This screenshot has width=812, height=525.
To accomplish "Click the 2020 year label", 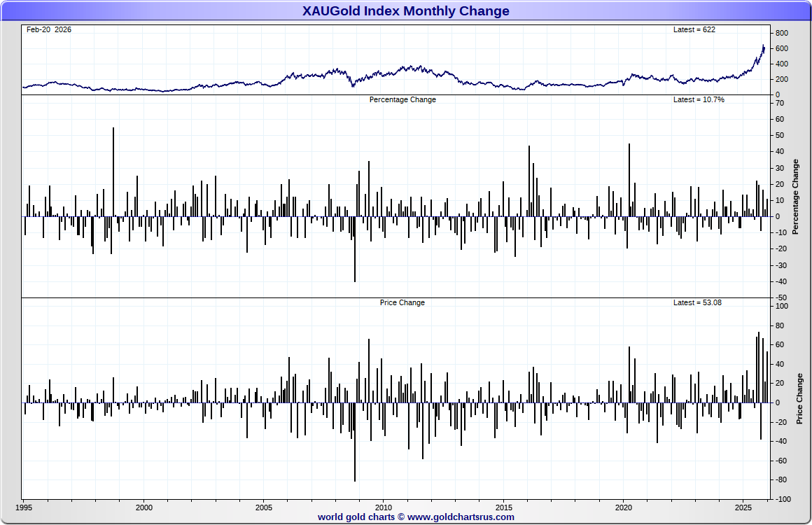I will tap(624, 507).
